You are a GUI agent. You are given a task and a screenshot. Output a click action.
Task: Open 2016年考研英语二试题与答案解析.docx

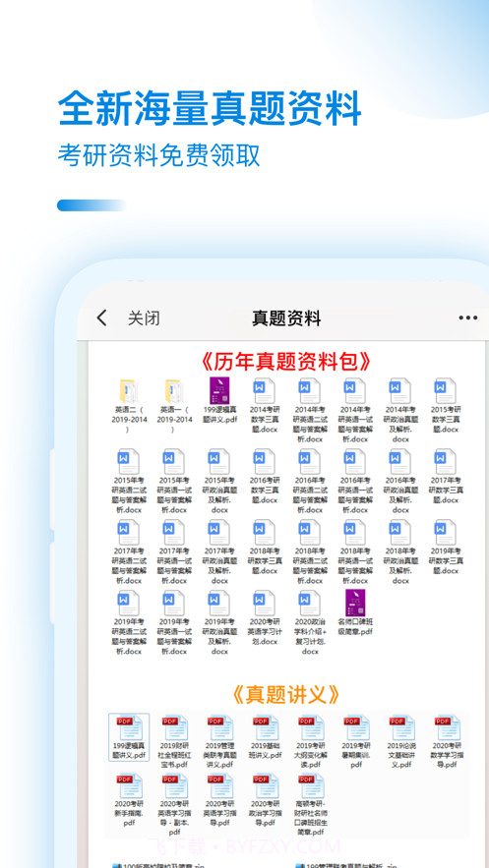310,482
